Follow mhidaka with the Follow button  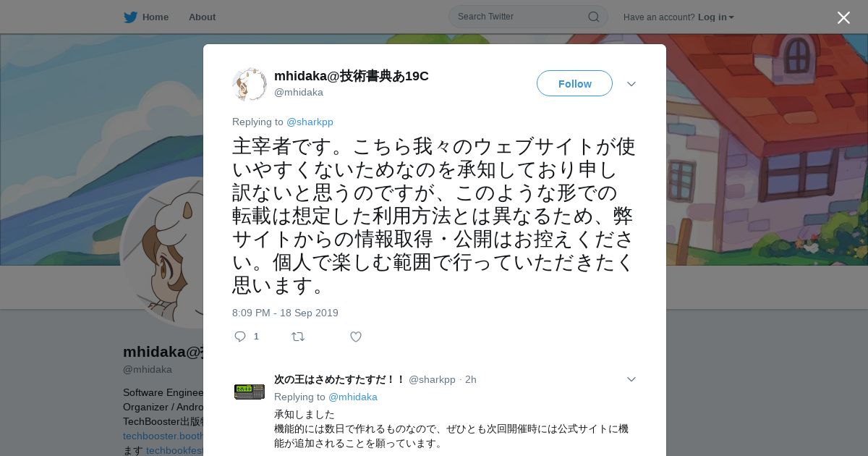[x=574, y=83]
